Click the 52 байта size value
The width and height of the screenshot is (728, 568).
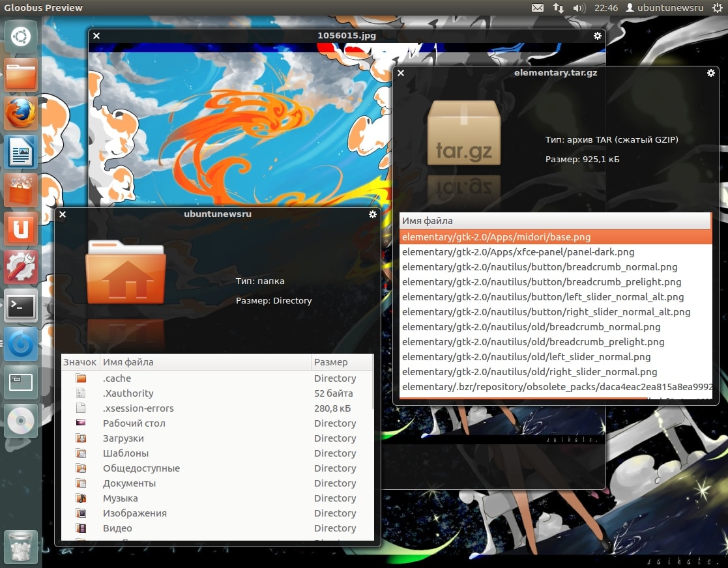tap(333, 393)
